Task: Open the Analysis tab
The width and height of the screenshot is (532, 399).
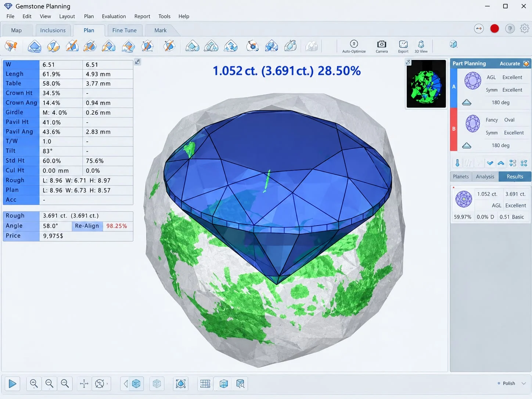Action: click(x=485, y=177)
